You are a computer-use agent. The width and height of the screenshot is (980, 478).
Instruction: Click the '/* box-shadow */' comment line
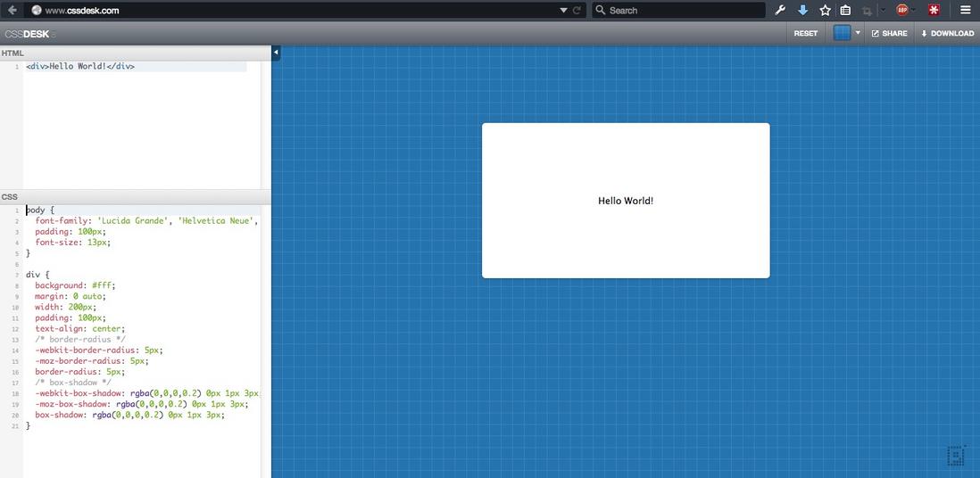[x=72, y=383]
